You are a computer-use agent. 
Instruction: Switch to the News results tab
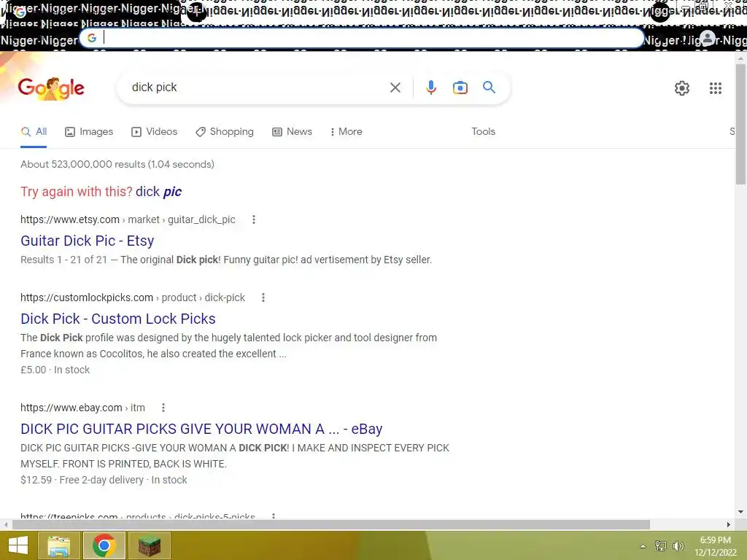[292, 131]
